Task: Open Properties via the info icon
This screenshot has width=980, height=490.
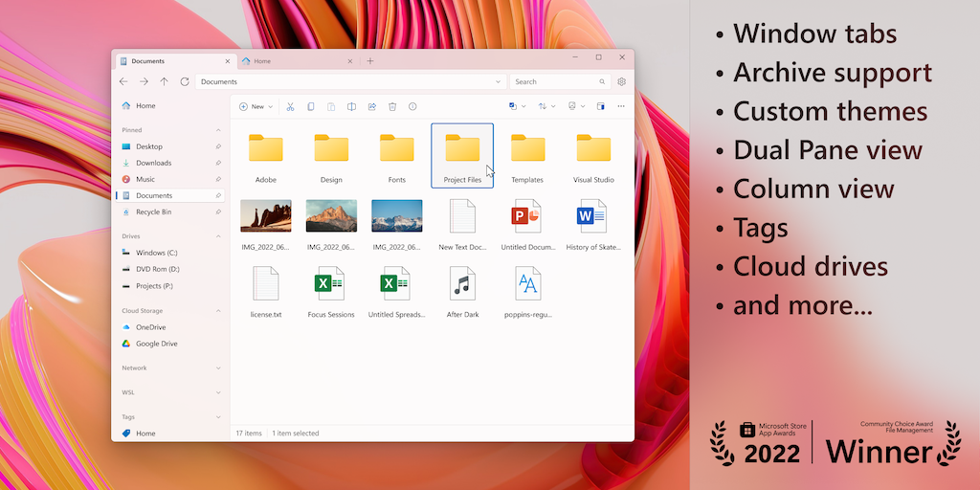Action: pyautogui.click(x=412, y=106)
